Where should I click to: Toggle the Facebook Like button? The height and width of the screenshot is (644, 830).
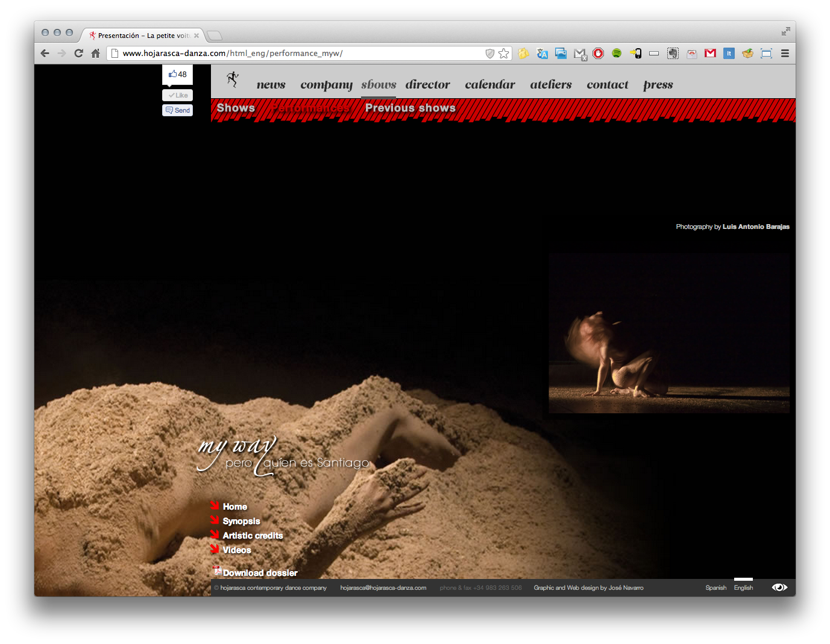178,95
